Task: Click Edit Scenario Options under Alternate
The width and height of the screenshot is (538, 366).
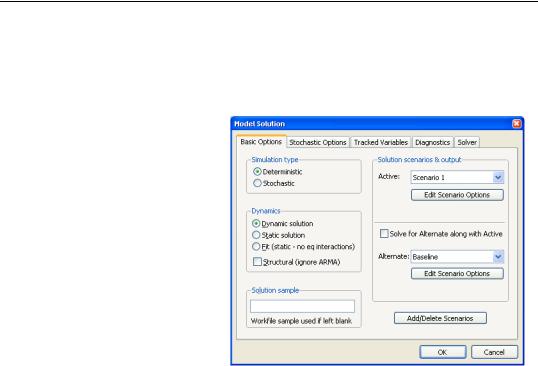Action: point(457,273)
